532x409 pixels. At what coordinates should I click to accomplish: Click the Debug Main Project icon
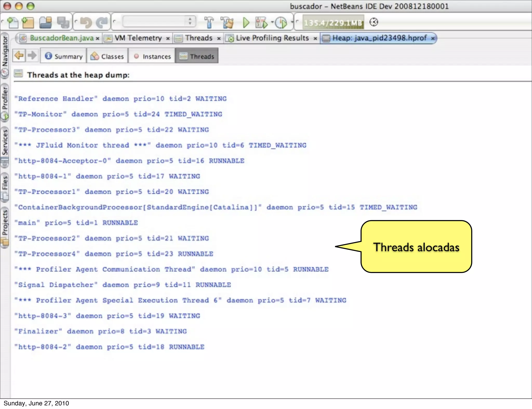coord(261,23)
